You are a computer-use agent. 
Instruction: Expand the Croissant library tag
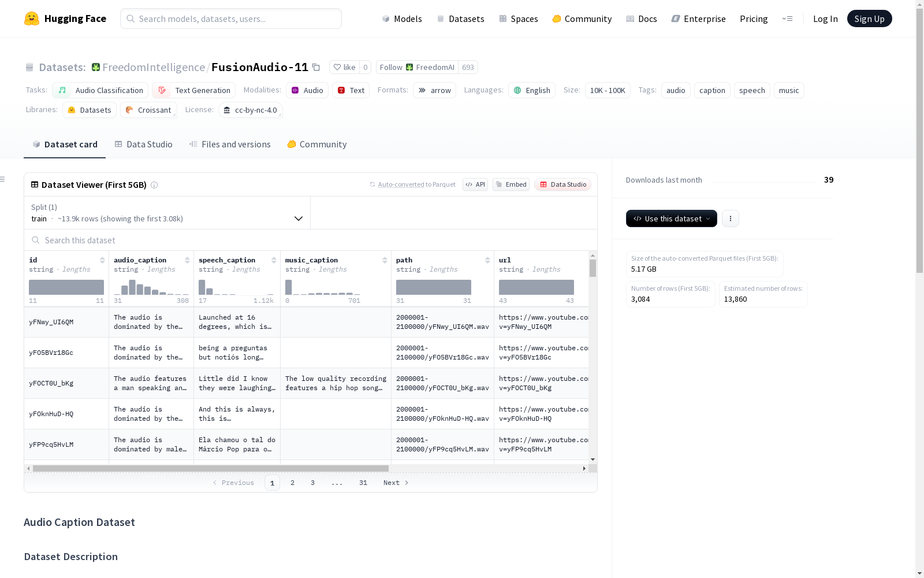(149, 110)
